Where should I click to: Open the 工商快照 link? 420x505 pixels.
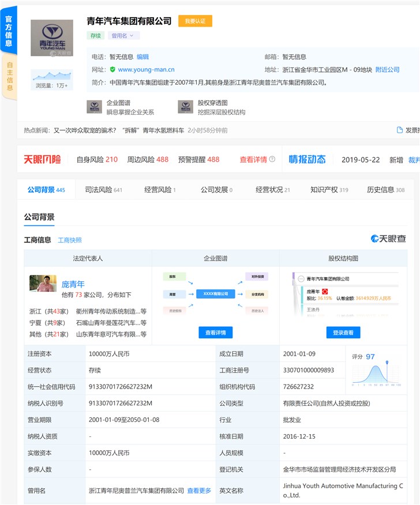(70, 240)
